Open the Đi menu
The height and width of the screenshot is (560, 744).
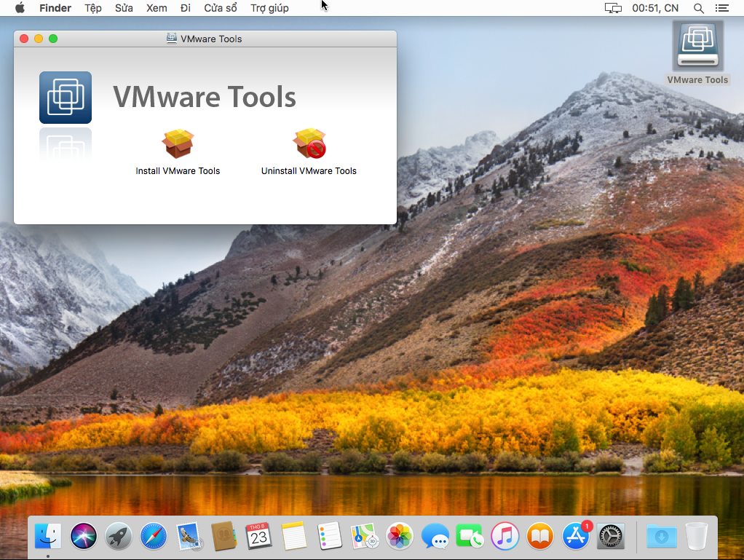[186, 8]
